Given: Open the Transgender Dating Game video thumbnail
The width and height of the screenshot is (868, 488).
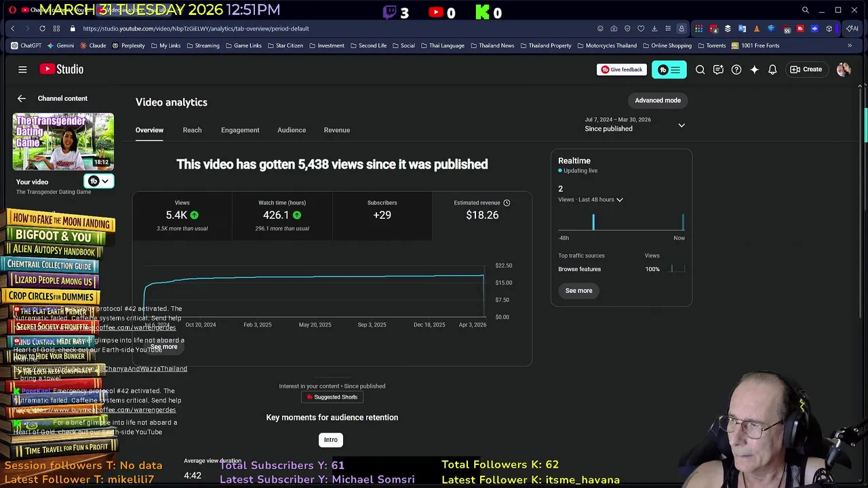Looking at the screenshot, I should (x=63, y=141).
